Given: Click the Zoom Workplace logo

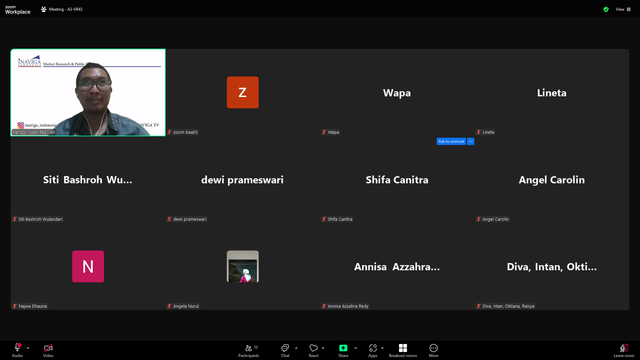Looking at the screenshot, I should (18, 10).
